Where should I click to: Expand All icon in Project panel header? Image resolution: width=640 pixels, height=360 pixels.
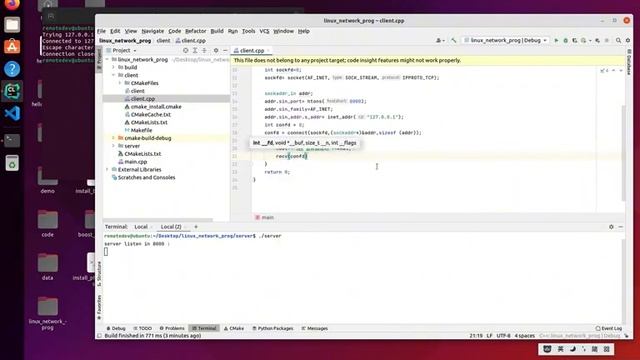[x=195, y=51]
